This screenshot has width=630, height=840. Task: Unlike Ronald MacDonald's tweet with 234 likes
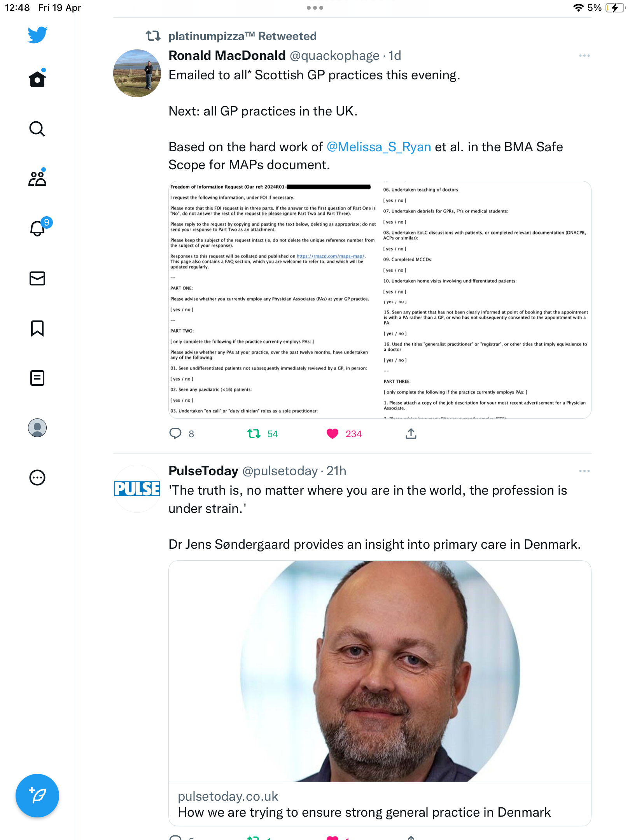(x=332, y=434)
